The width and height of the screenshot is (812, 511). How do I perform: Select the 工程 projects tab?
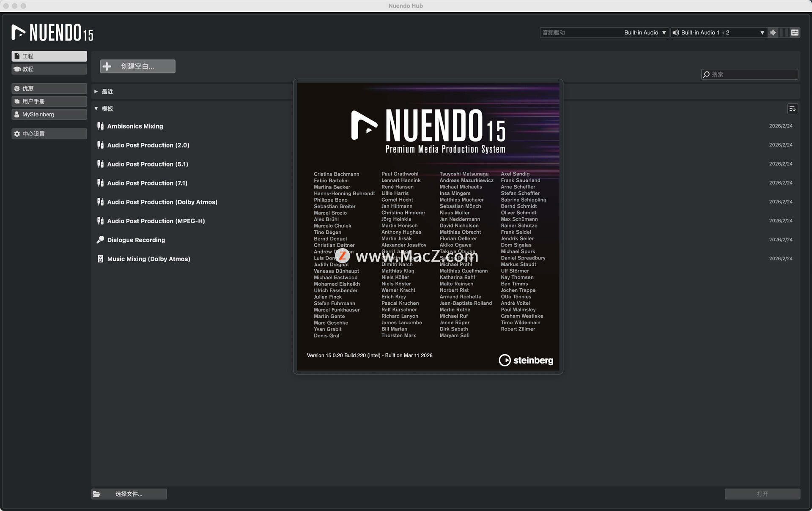point(49,56)
